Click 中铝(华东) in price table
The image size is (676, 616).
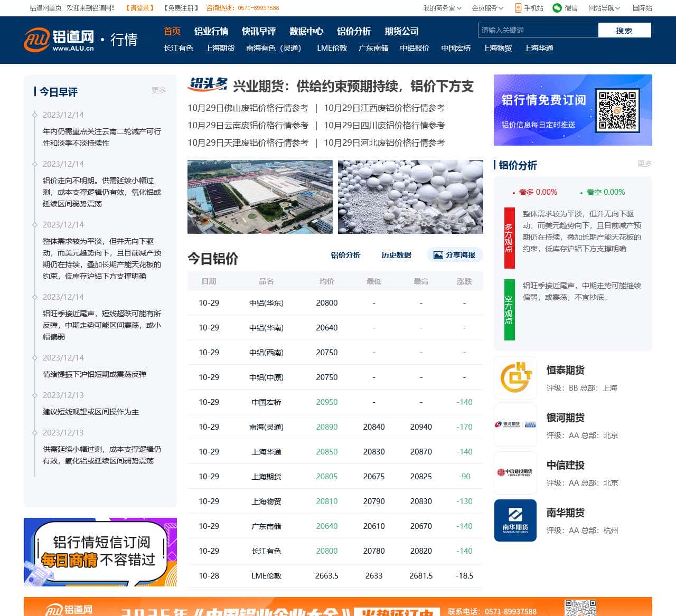coord(266,303)
